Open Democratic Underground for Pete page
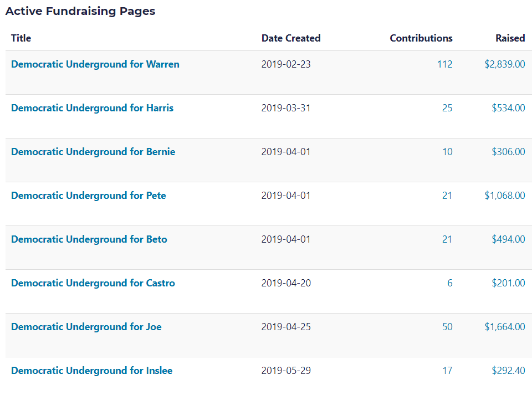The height and width of the screenshot is (395, 532). tap(89, 196)
